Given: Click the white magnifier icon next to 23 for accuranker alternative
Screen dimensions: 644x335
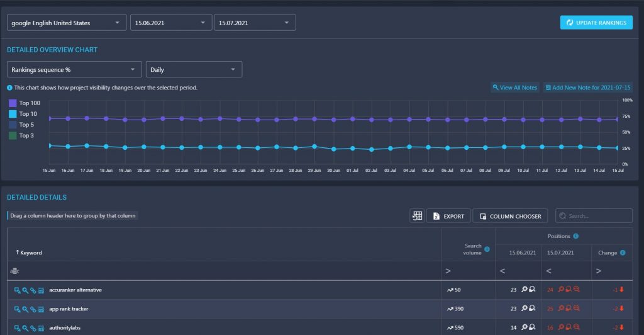Looking at the screenshot, I should click(525, 290).
